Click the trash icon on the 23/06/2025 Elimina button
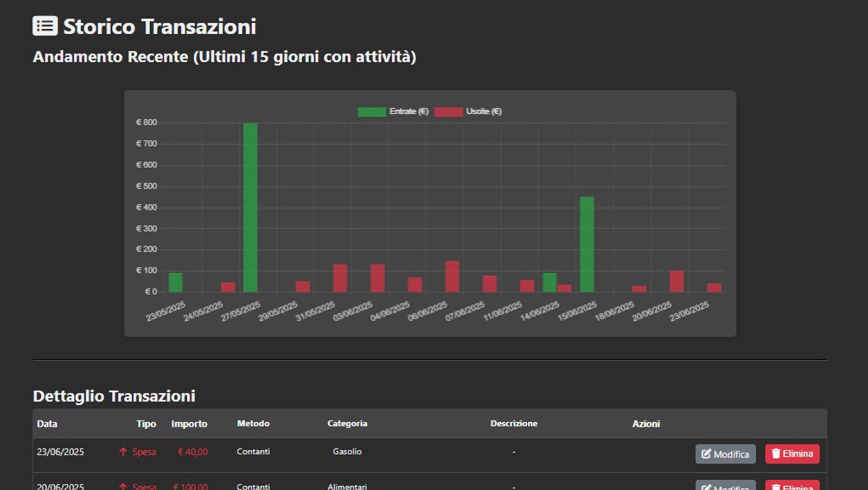Screen dimensions: 868x490 coord(775,454)
